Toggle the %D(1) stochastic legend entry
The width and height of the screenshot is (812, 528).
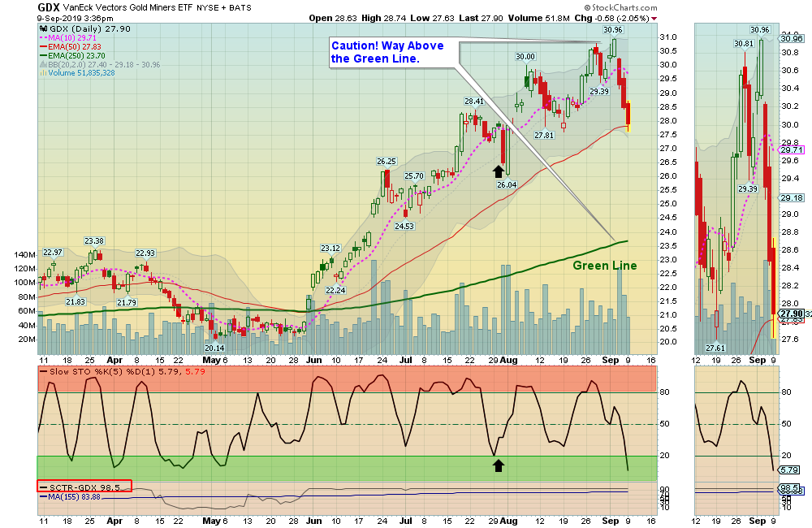click(x=140, y=372)
